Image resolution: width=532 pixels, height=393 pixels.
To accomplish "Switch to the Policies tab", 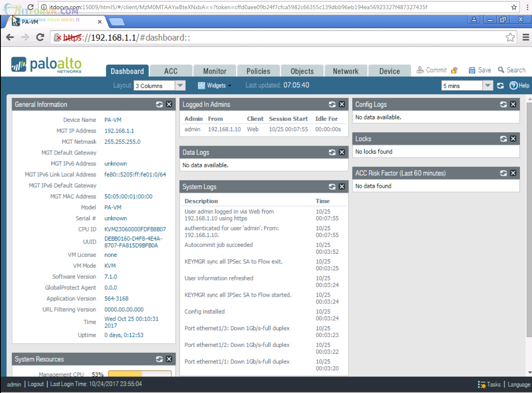I will point(258,71).
